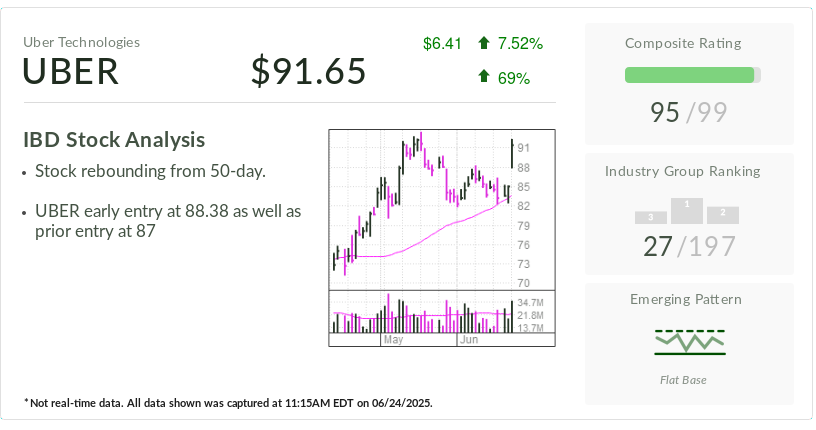816x430 pixels.
Task: Click the May label on chart axis
Action: tap(392, 341)
